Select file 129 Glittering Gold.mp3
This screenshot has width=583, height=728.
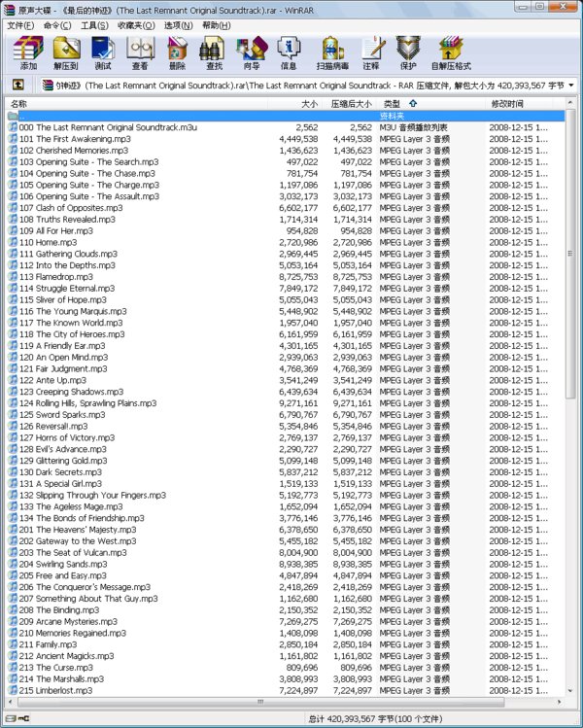(x=63, y=461)
